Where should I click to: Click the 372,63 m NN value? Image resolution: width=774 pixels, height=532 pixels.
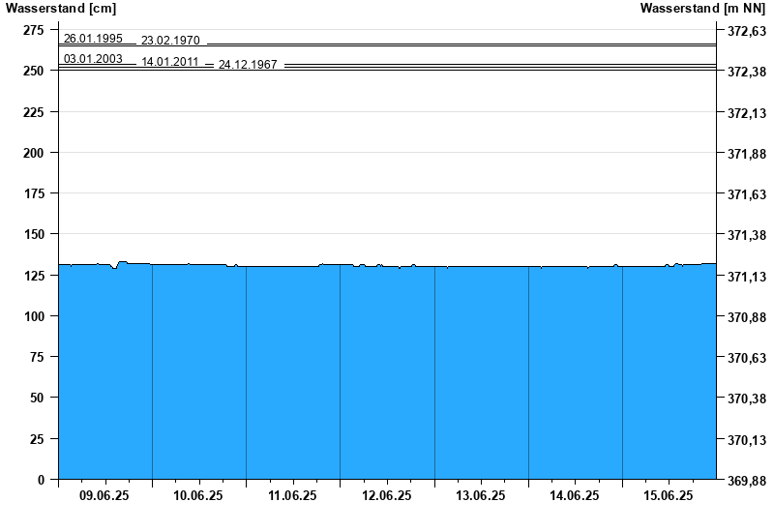click(x=747, y=31)
